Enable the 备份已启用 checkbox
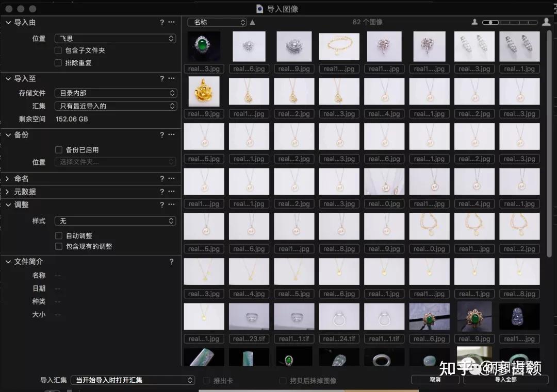The height and width of the screenshot is (392, 557). (59, 149)
